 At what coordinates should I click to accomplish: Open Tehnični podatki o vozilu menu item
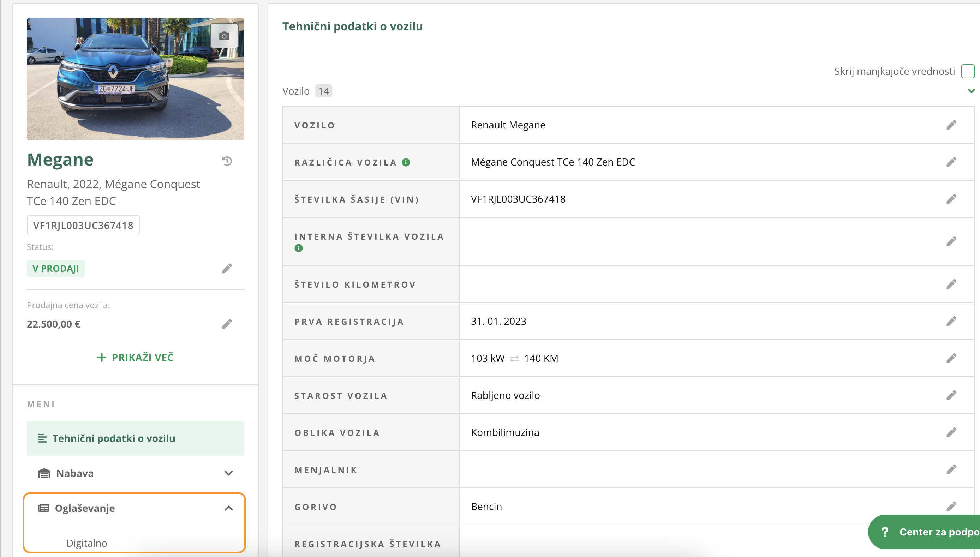(136, 438)
